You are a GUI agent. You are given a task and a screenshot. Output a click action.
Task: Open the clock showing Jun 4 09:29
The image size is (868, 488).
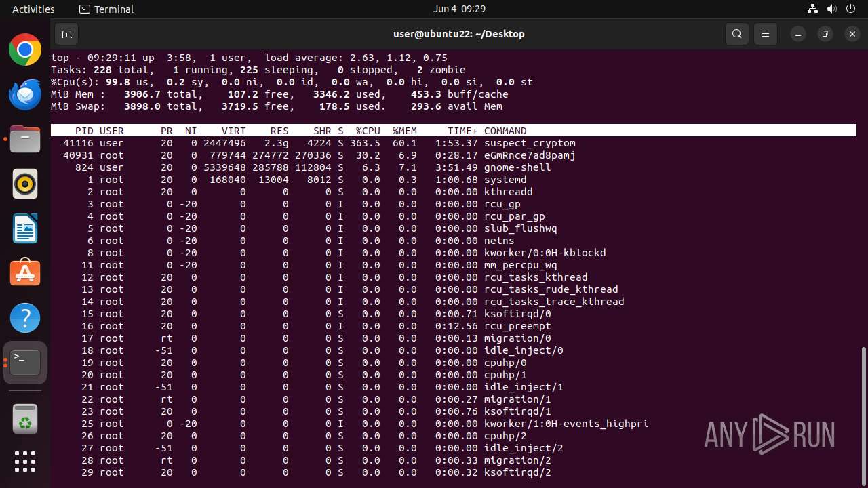tap(459, 9)
